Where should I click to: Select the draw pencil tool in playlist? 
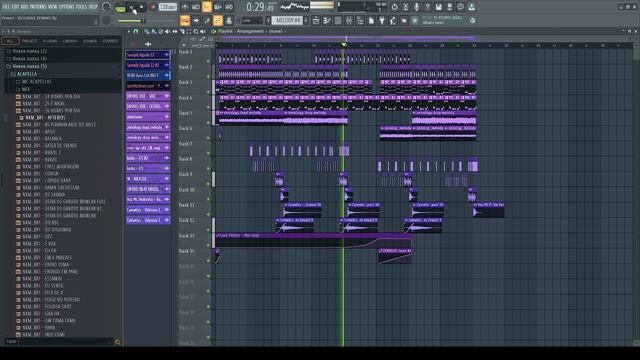(147, 31)
